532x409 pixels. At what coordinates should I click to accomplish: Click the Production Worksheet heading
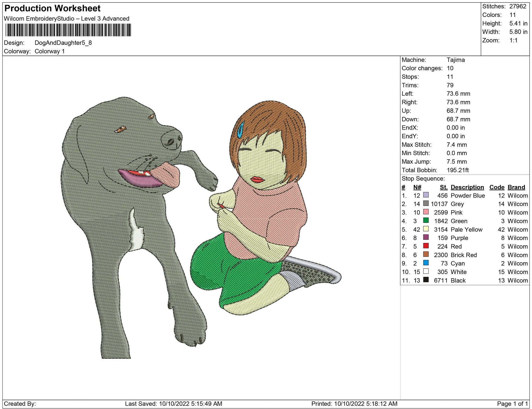[52, 8]
